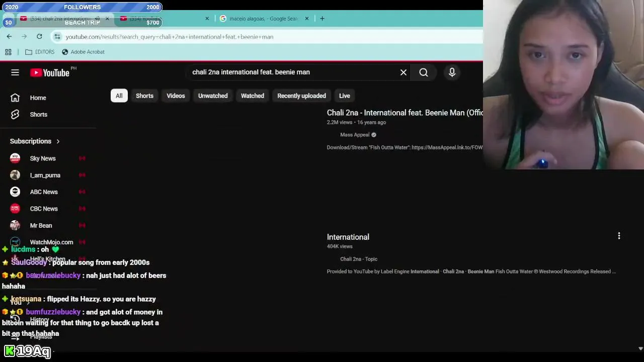
Task: Click the Sky News live indicator
Action: pyautogui.click(x=82, y=158)
